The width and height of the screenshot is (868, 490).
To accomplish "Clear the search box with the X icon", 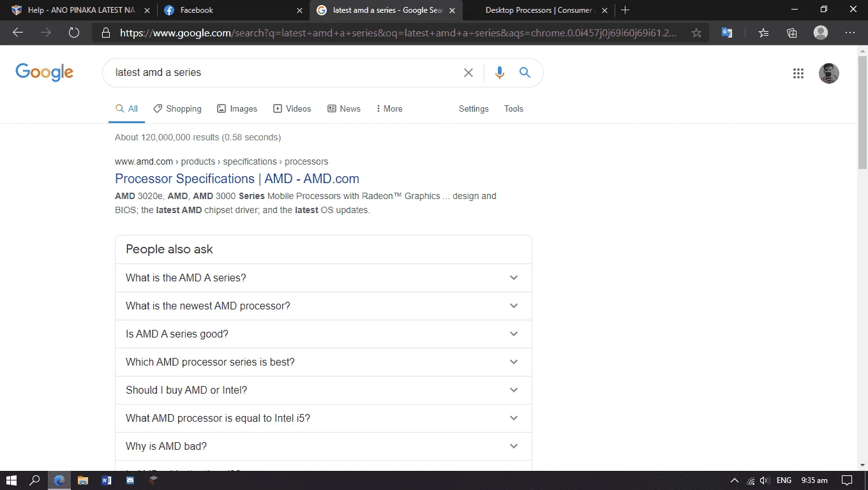I will click(468, 73).
